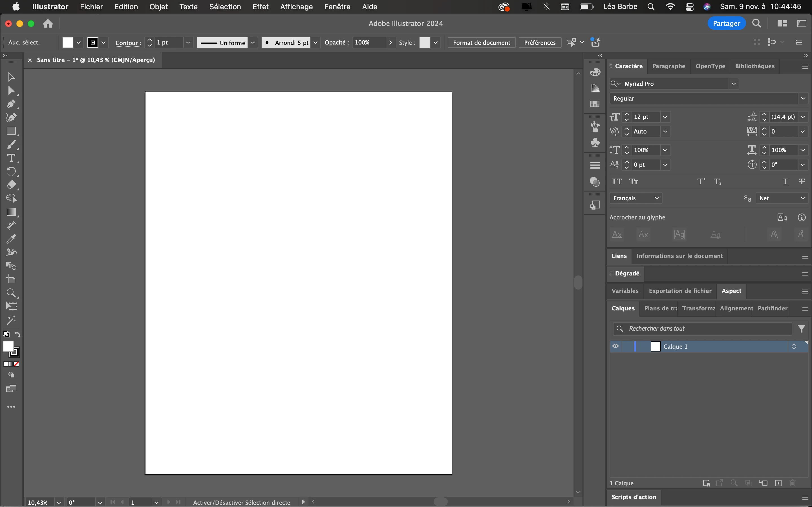Viewport: 812px width, 507px height.
Task: Click the Partager button
Action: point(727,23)
